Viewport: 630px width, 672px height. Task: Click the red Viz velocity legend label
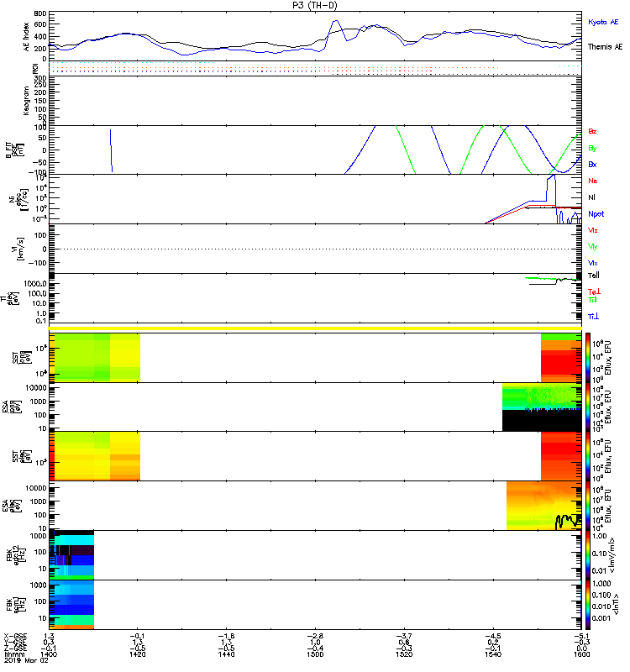pos(592,230)
